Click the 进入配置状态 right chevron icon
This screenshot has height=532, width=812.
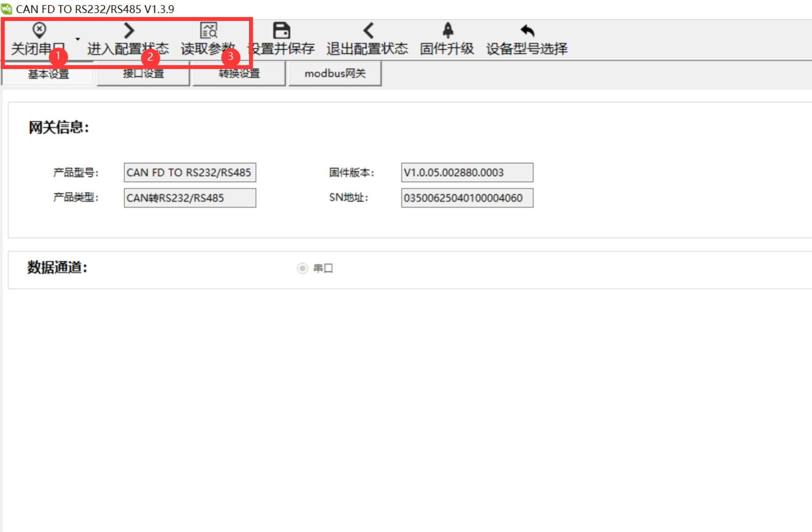click(129, 31)
